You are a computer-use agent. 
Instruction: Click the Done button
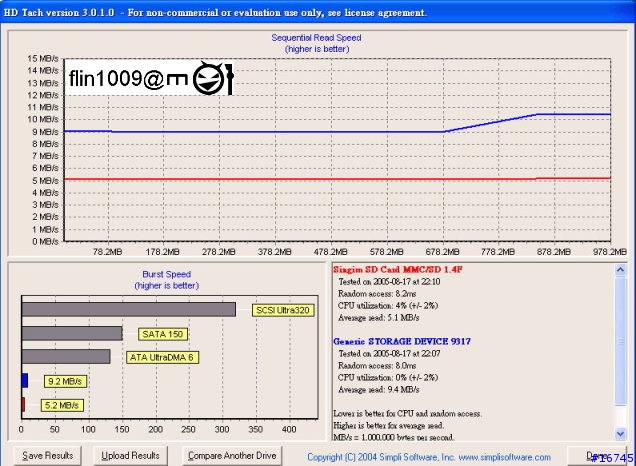[x=599, y=456]
